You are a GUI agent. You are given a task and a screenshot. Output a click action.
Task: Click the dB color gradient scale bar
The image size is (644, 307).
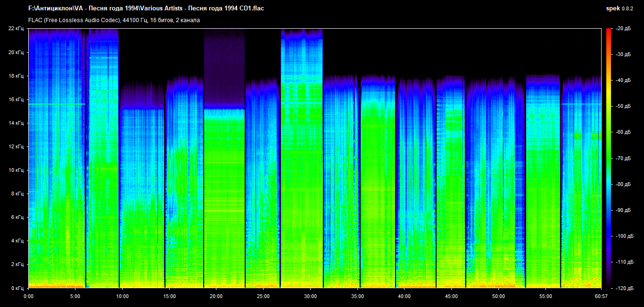tap(609, 158)
